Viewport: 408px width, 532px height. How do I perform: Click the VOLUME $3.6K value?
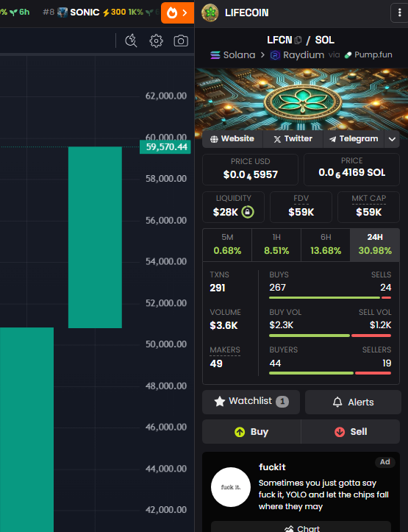tap(223, 326)
